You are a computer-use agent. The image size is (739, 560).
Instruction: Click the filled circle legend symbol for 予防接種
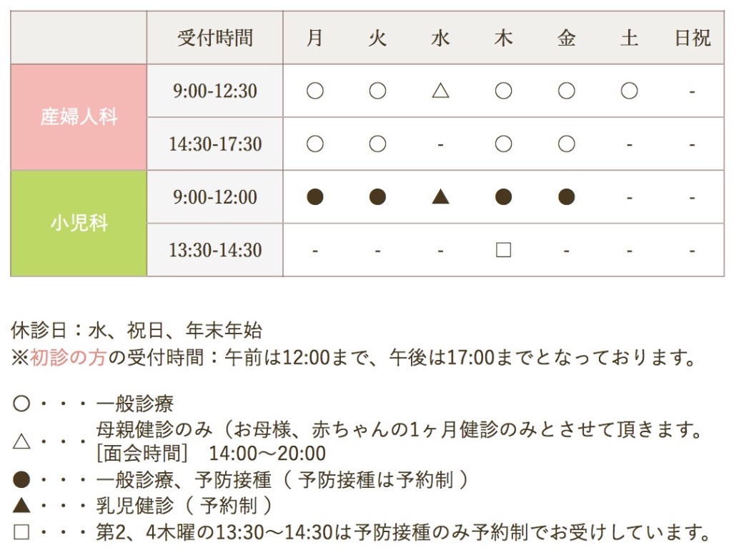pos(21,480)
